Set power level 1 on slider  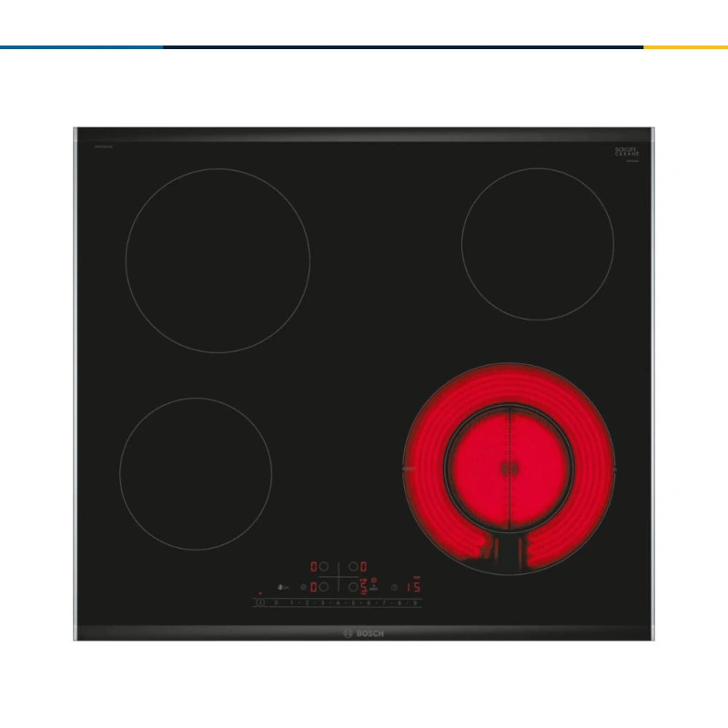pos(291,602)
